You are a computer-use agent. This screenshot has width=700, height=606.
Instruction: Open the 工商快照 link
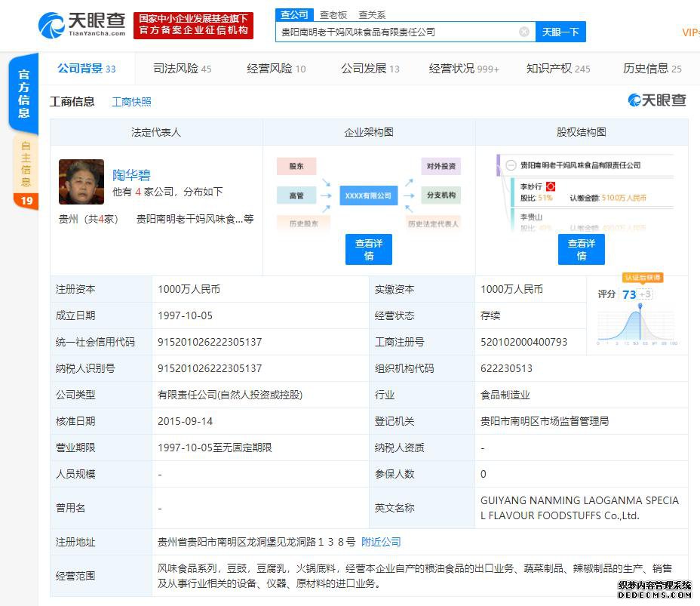click(x=131, y=102)
